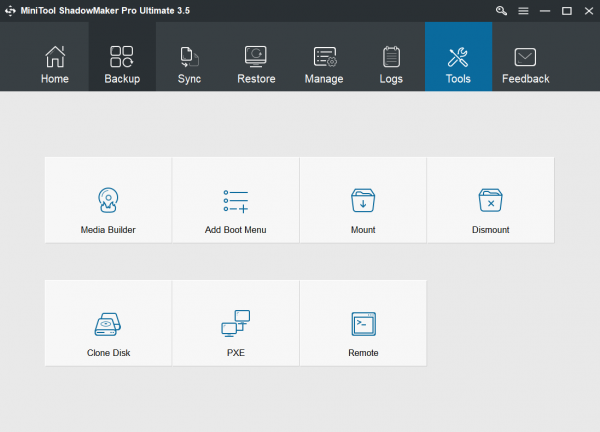Maximize the ShadowMaker window
600x432 pixels.
[x=566, y=10]
